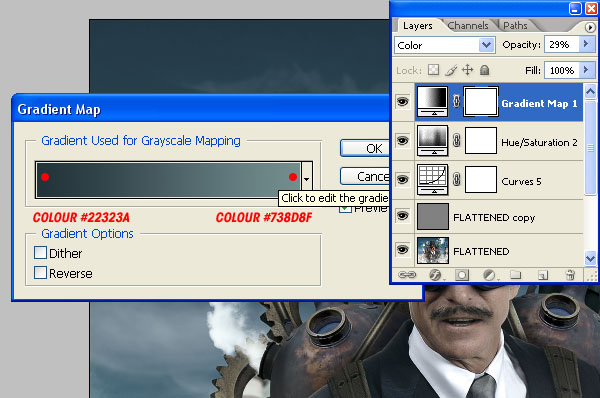Enable the Dither checkbox
The width and height of the screenshot is (600, 398).
41,253
